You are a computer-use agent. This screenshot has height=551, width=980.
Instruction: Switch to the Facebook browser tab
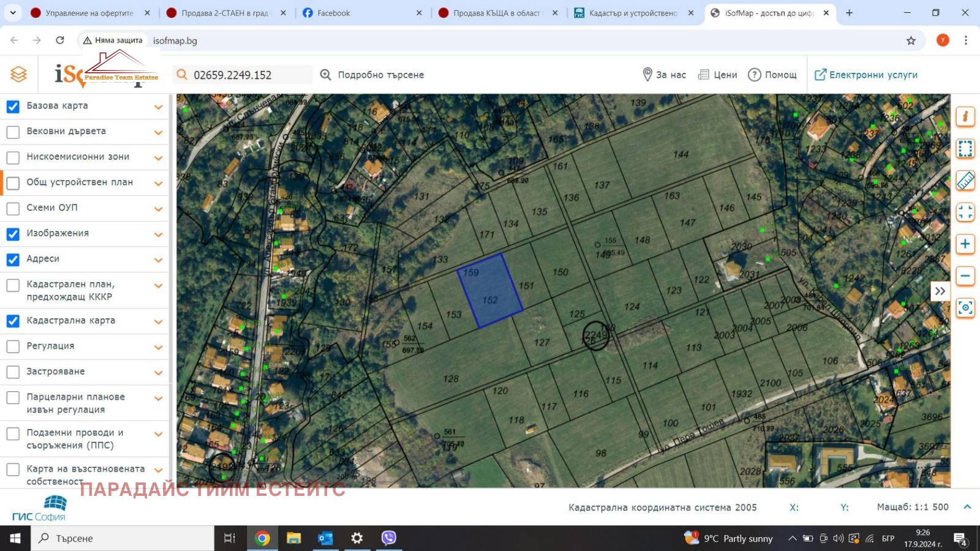pos(361,13)
